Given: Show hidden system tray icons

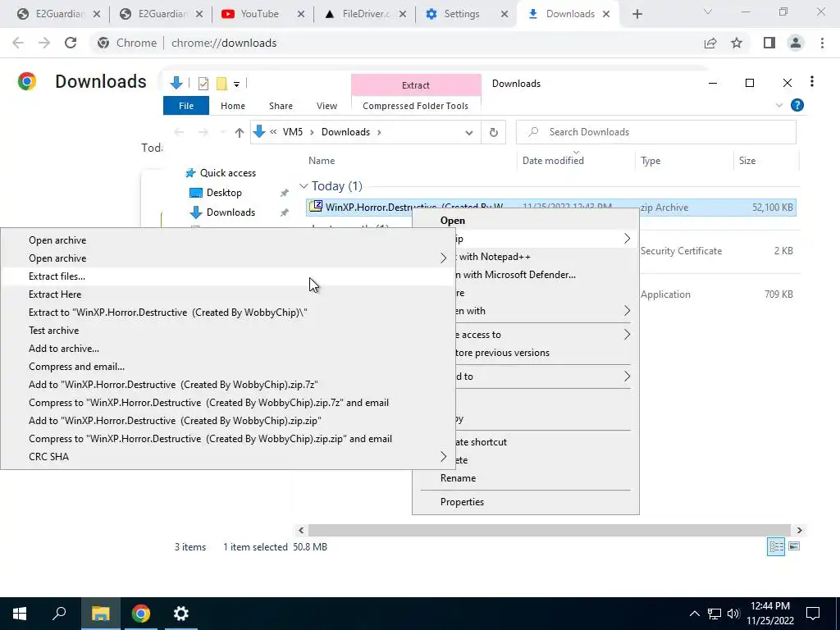Looking at the screenshot, I should [x=694, y=614].
